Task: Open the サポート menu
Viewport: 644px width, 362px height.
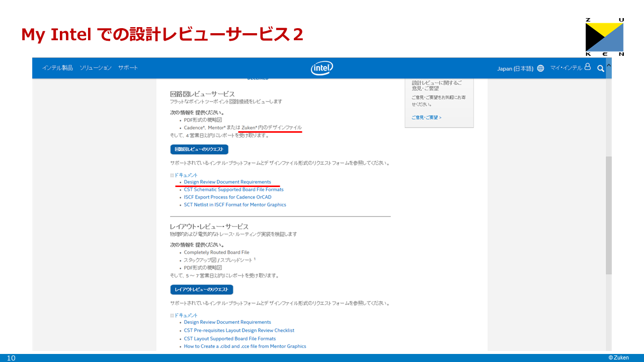Action: [128, 68]
